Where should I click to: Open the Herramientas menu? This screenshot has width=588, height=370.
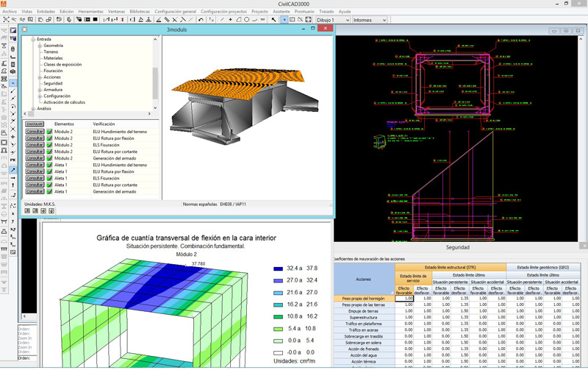pyautogui.click(x=90, y=12)
